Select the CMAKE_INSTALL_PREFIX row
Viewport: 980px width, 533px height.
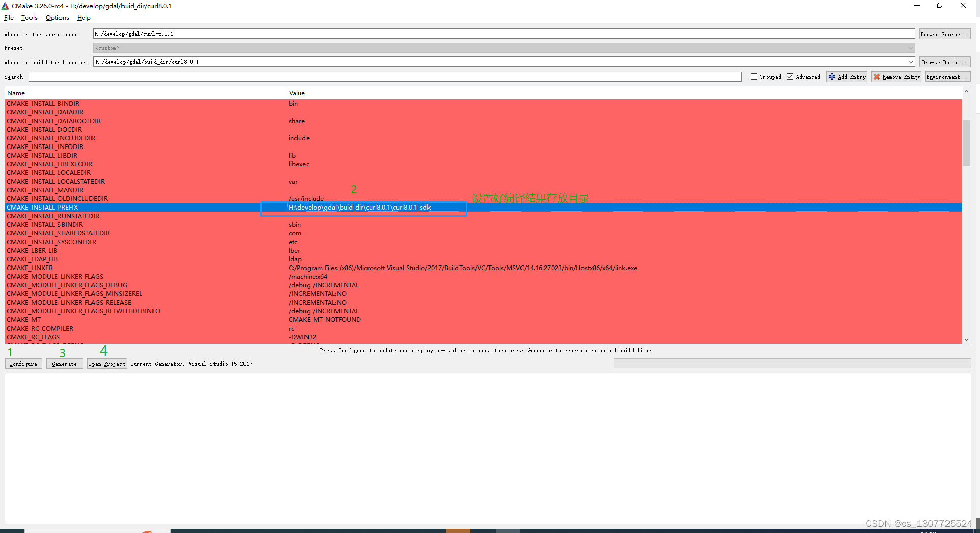point(483,208)
